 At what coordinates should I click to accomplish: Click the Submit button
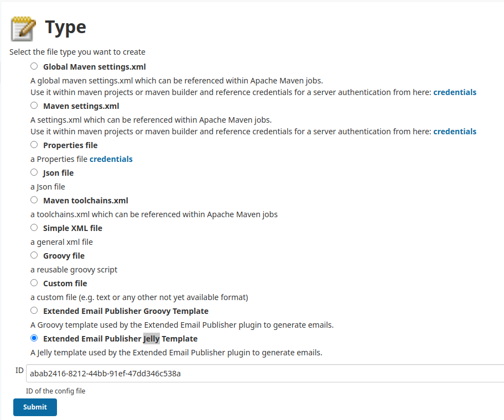pyautogui.click(x=35, y=407)
